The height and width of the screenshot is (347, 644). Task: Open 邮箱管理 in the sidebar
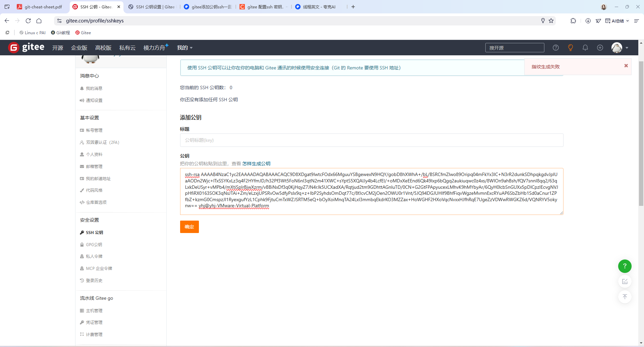[91, 166]
